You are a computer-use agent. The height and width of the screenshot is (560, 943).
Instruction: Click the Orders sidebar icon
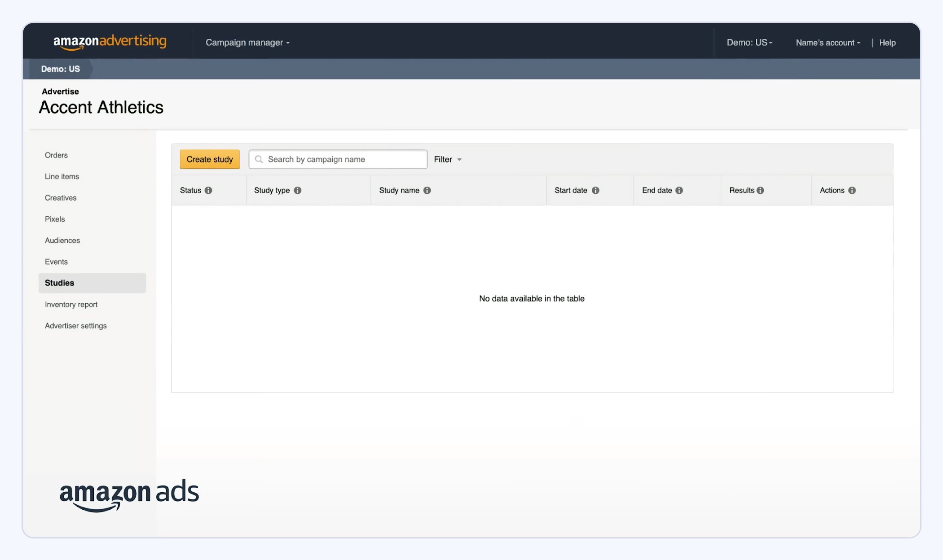coord(56,155)
